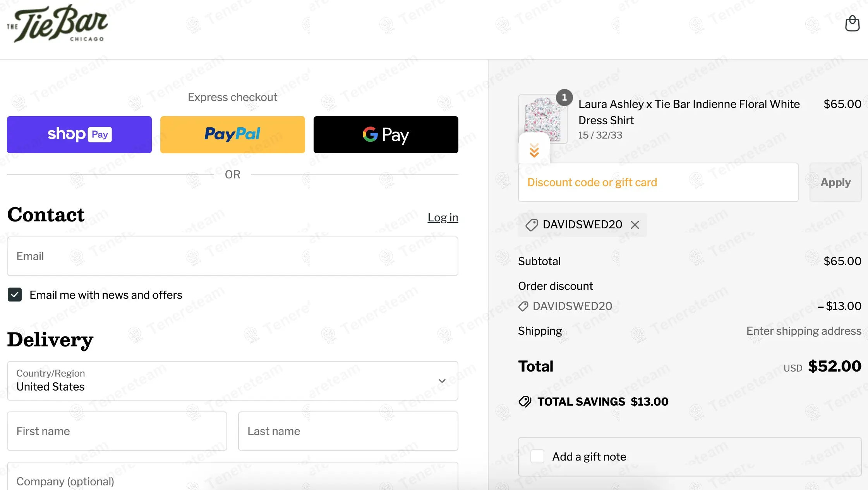Remove the DAVIDSWED20 discount code

click(635, 225)
